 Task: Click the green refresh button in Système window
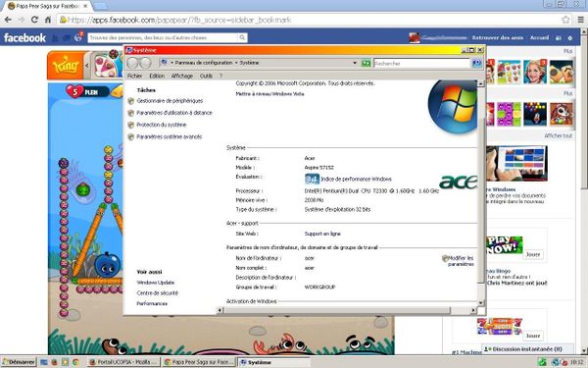click(366, 63)
